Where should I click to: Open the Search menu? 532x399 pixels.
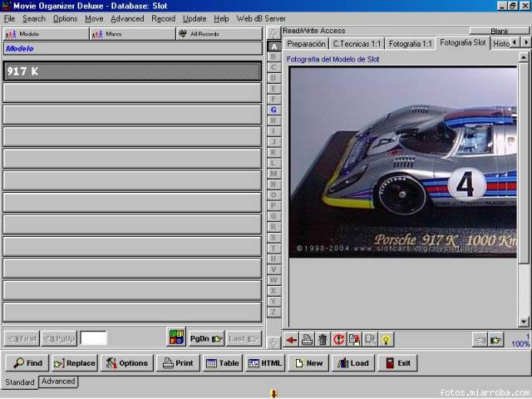tap(34, 18)
